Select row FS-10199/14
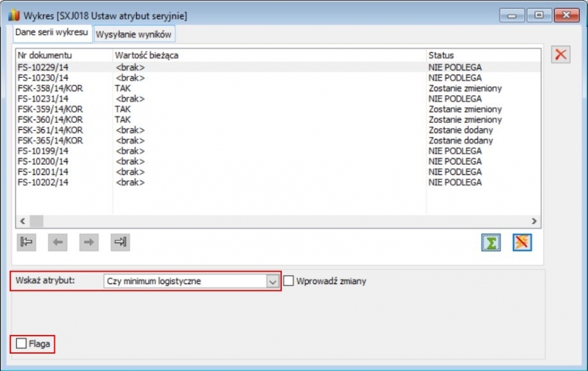588x371 pixels. (x=278, y=151)
